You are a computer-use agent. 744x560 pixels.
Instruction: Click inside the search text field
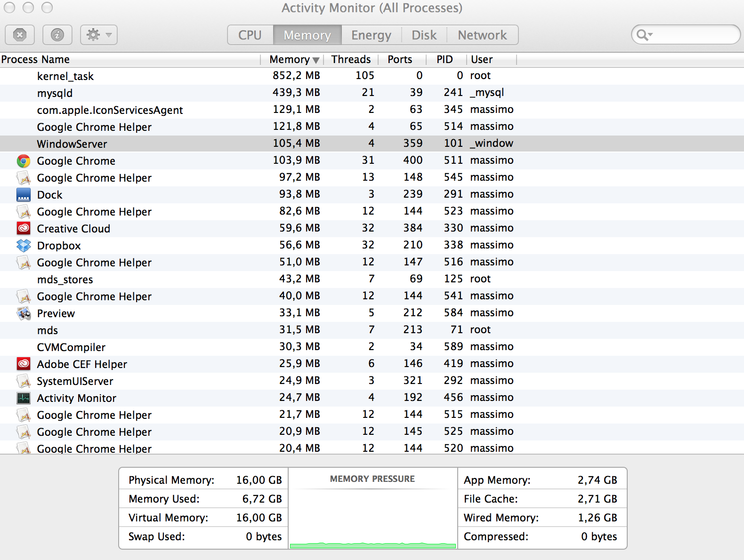(x=695, y=35)
